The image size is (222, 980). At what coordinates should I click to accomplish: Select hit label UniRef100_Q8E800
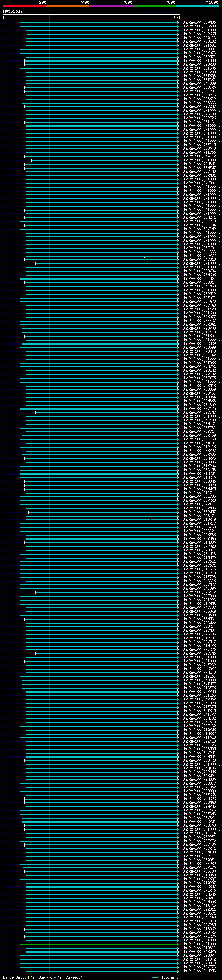click(x=199, y=596)
